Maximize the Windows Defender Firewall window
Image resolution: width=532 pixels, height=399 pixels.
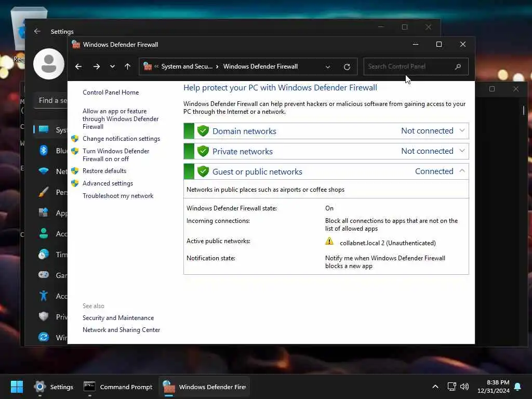(438, 45)
